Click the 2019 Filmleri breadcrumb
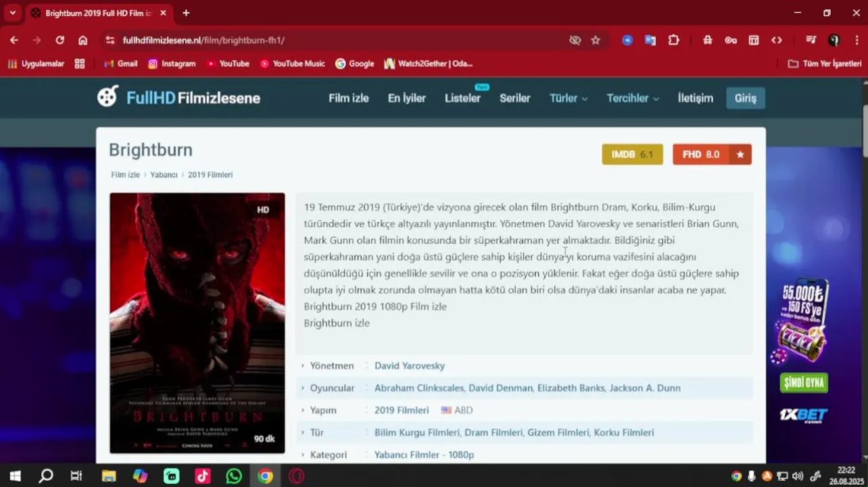Viewport: 868px width, 487px height. tap(210, 175)
